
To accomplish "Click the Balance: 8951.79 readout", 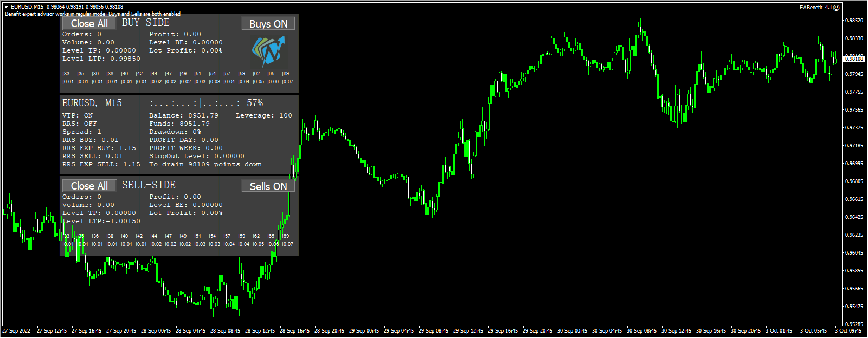I will pyautogui.click(x=184, y=115).
